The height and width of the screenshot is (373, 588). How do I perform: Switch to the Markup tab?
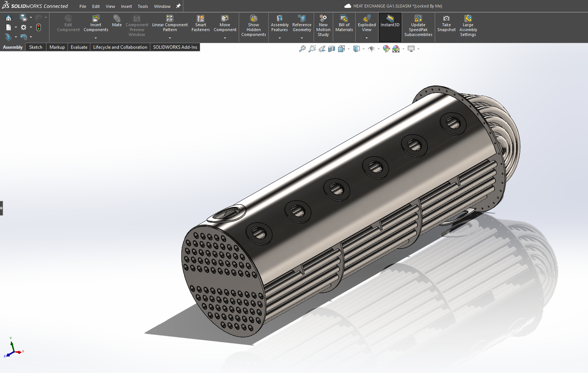click(57, 47)
